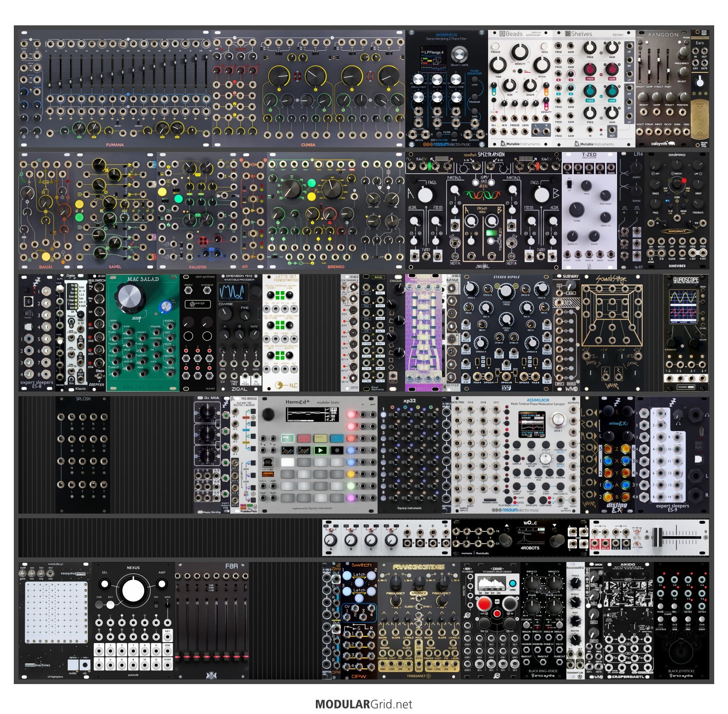
Task: Select the SAPÈL module
Action: 115,211
